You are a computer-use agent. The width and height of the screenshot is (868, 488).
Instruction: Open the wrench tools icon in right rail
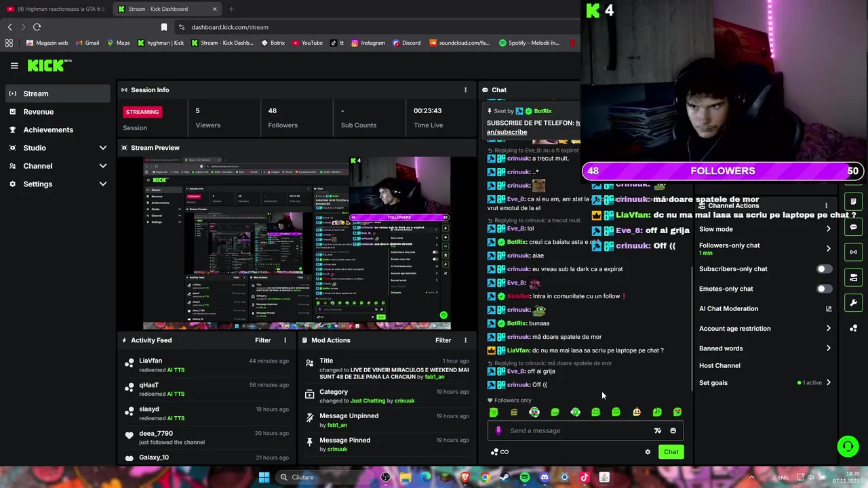pos(853,302)
